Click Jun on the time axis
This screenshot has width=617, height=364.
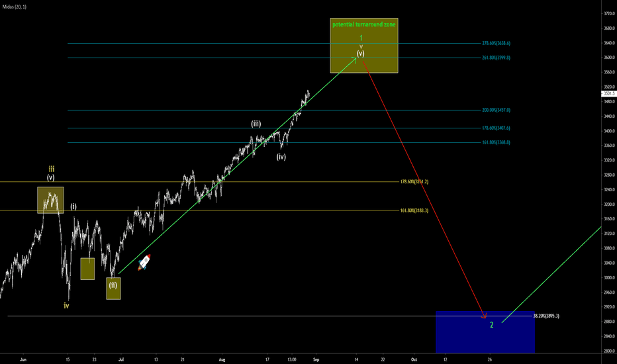[x=23, y=359]
